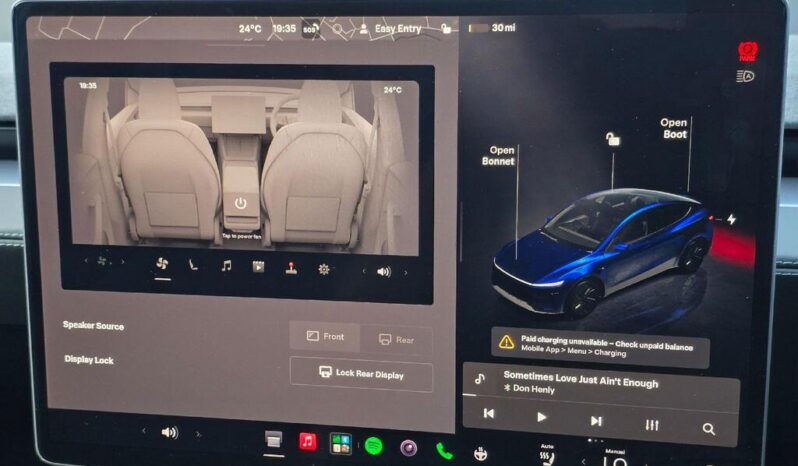Open the all apps launcher in the dock
The height and width of the screenshot is (466, 798).
coord(340,444)
